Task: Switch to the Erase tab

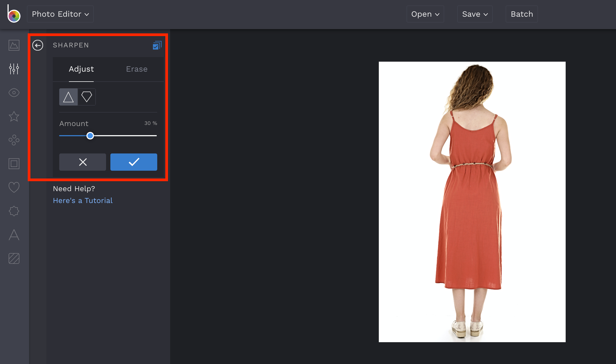Action: pyautogui.click(x=136, y=69)
